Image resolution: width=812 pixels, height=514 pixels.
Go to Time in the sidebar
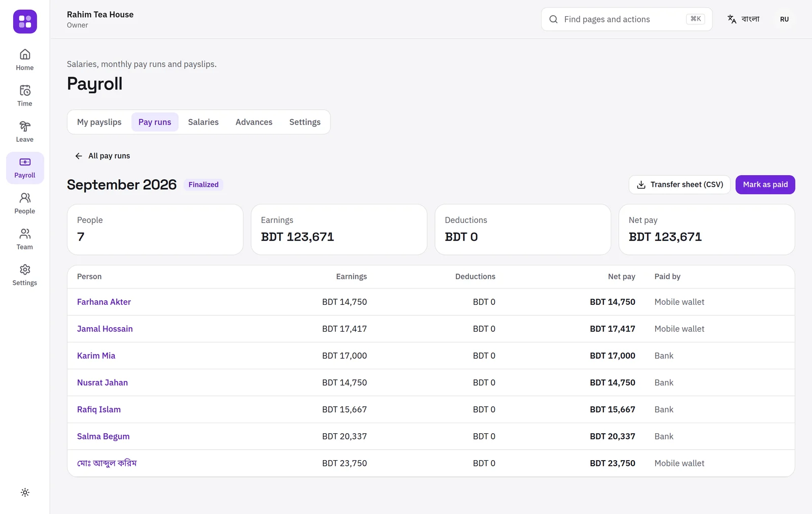(x=25, y=95)
